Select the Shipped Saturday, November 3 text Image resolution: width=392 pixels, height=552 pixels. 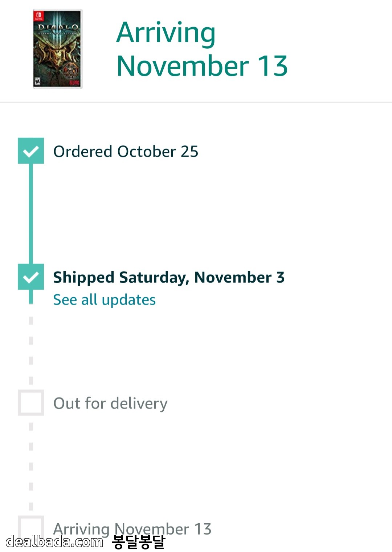[x=169, y=277]
